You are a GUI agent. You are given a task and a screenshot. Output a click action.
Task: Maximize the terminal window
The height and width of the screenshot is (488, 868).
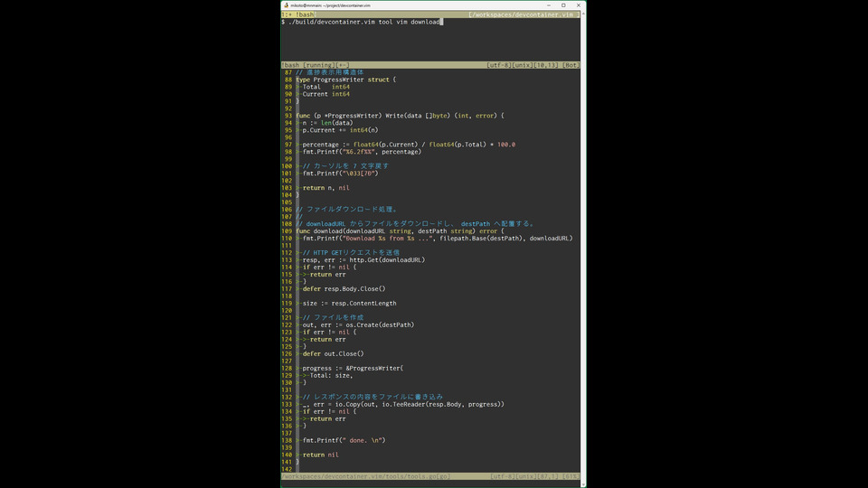(x=562, y=5)
